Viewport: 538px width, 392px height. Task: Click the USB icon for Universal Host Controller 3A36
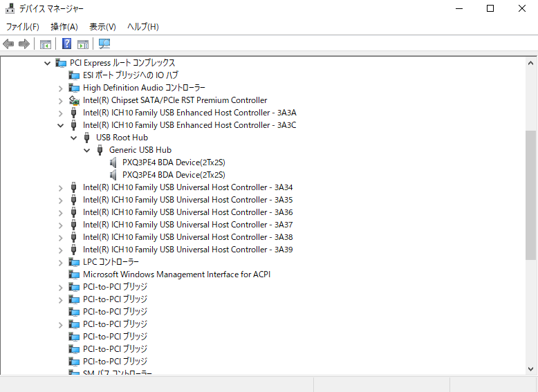coord(73,212)
